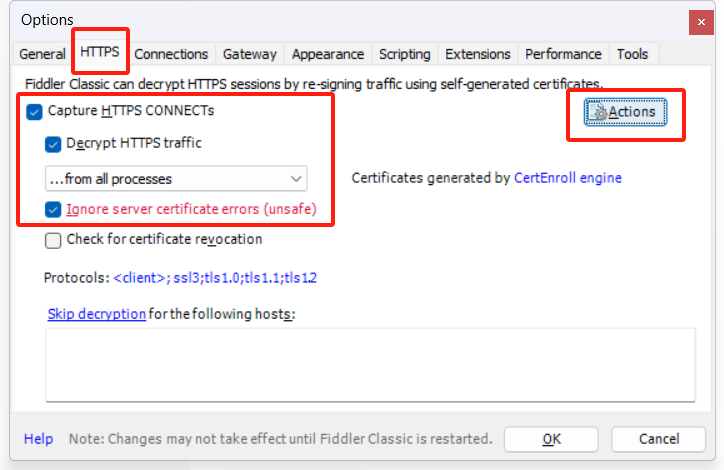Confirm settings with OK button
The image size is (724, 470).
[551, 439]
